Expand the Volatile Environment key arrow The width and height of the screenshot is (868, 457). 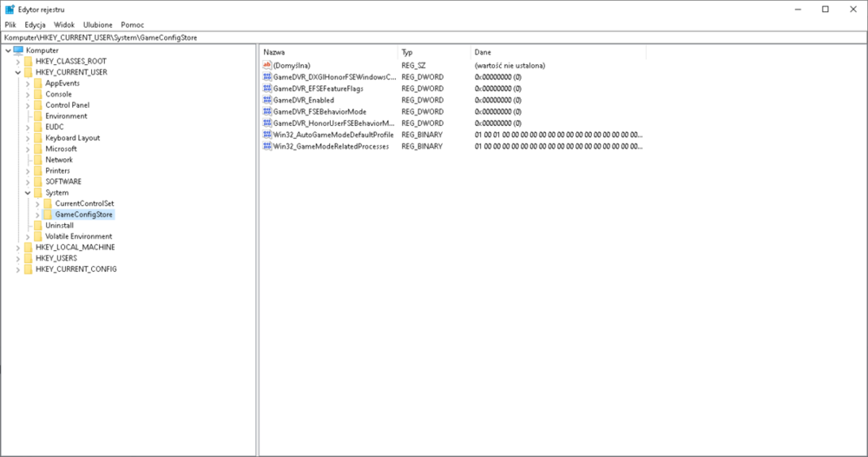[x=28, y=236]
